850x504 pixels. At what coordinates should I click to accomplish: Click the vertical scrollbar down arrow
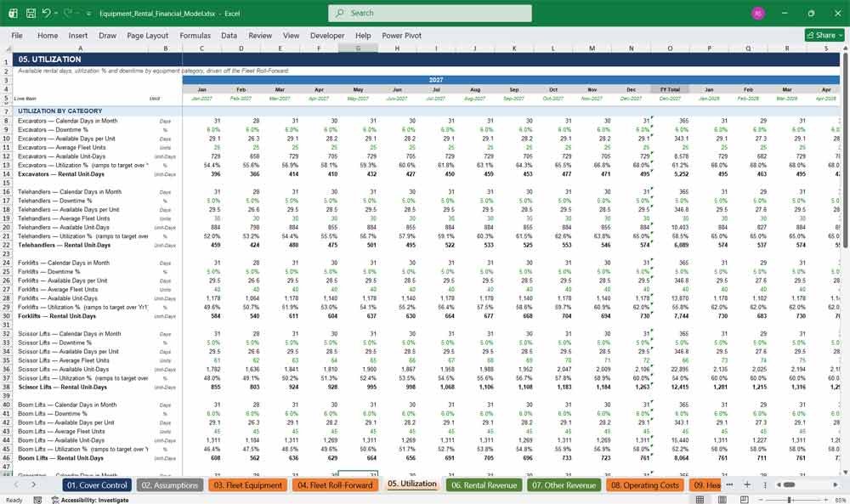pyautogui.click(x=845, y=473)
